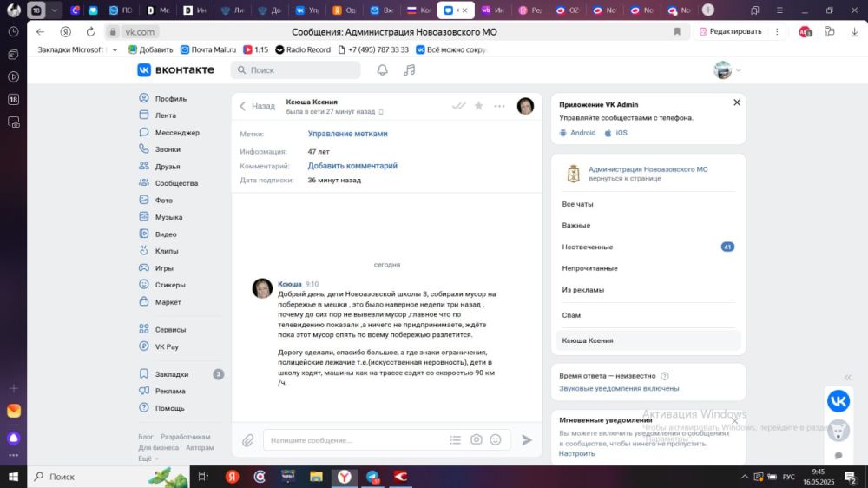Open message templates list icon
This screenshot has width=868, height=488.
point(456,440)
